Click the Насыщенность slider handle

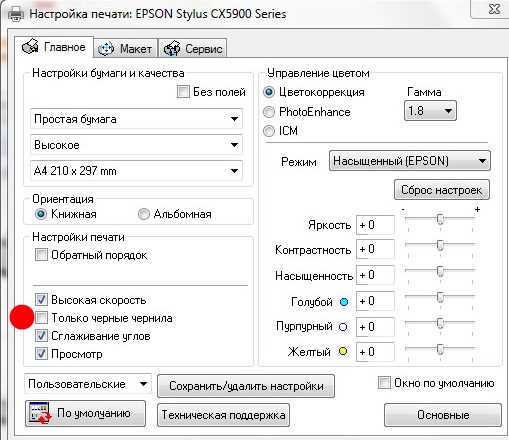pos(440,271)
